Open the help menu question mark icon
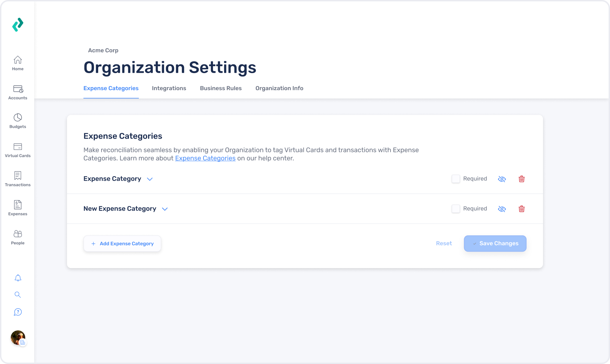The width and height of the screenshot is (610, 364). click(x=17, y=312)
